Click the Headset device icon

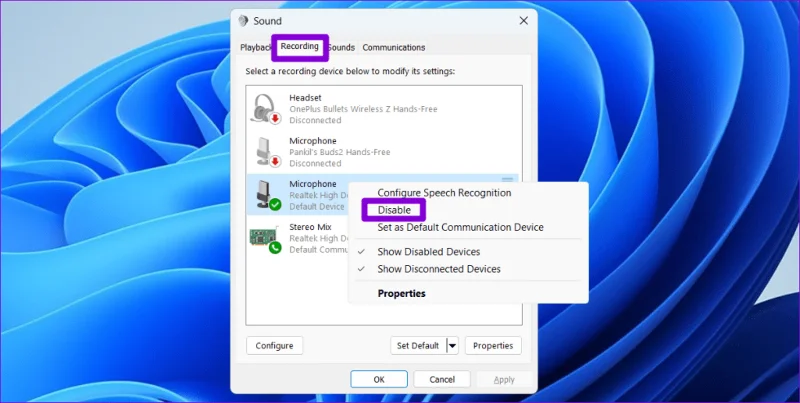pyautogui.click(x=266, y=109)
